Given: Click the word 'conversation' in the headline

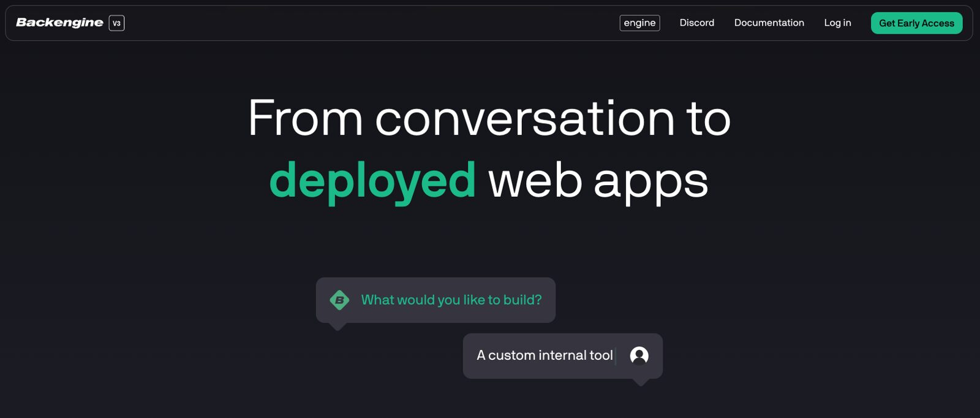Looking at the screenshot, I should pos(525,118).
